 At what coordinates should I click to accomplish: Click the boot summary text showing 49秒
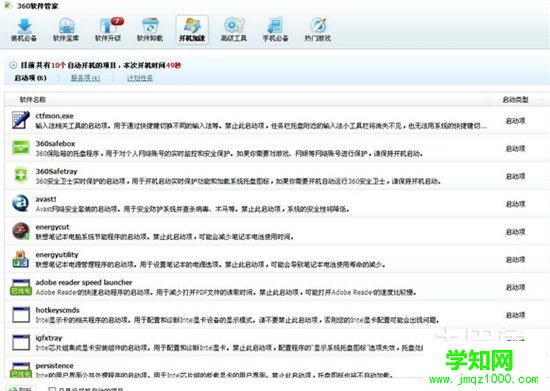click(101, 65)
